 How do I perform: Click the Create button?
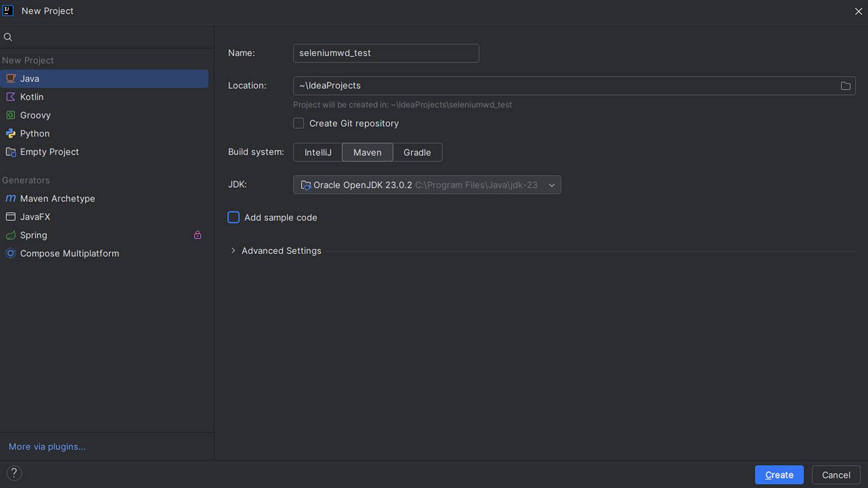(x=779, y=475)
